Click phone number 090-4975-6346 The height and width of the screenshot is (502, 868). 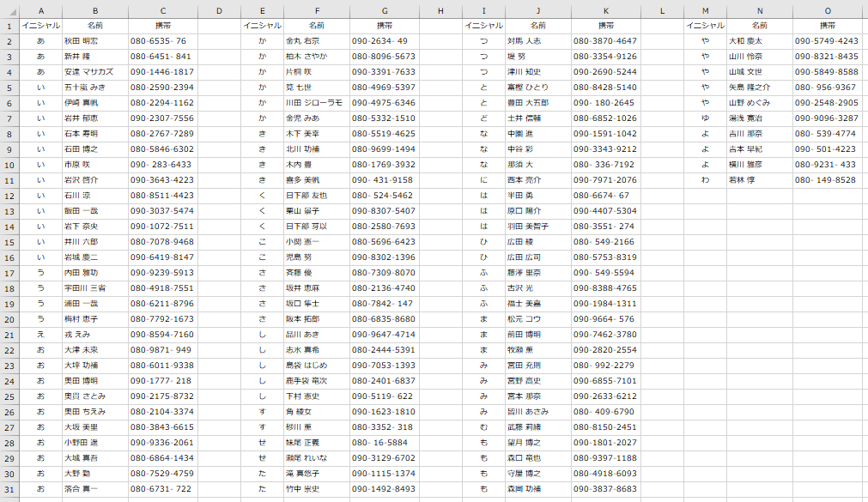[x=385, y=103]
